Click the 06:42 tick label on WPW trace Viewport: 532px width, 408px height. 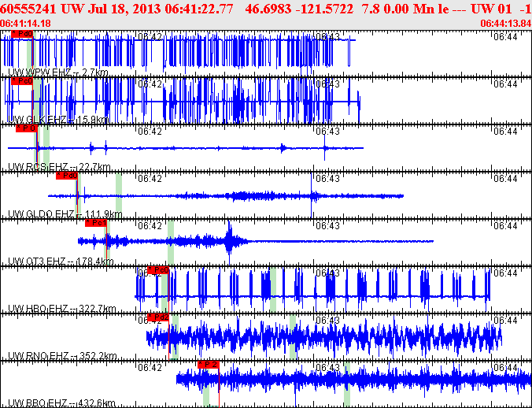coord(150,37)
